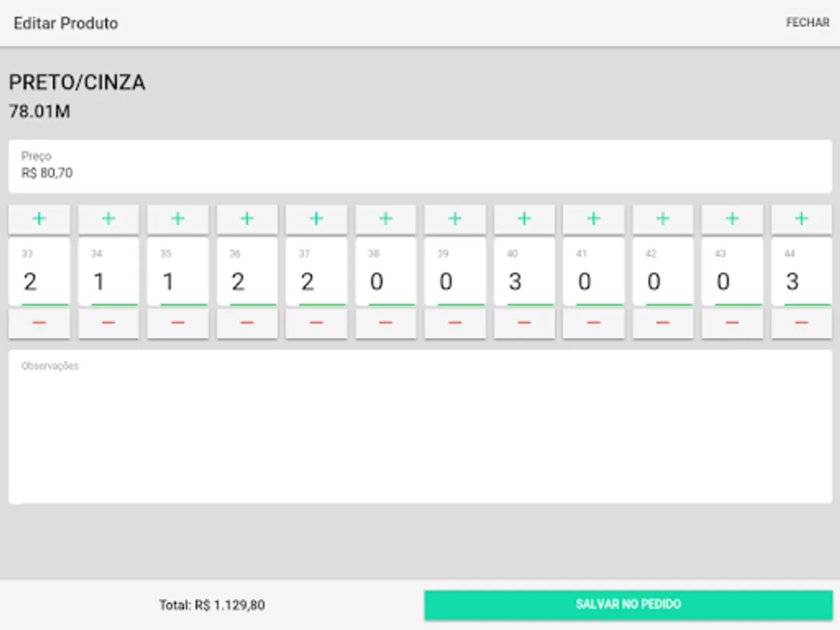Viewport: 840px width, 630px height.
Task: Click plus button for size 38
Action: 386,219
